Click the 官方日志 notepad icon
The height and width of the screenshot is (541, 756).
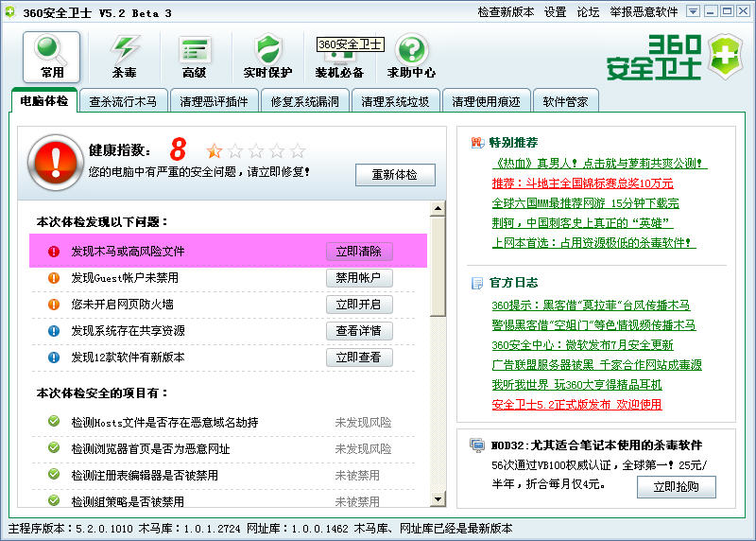tap(477, 283)
